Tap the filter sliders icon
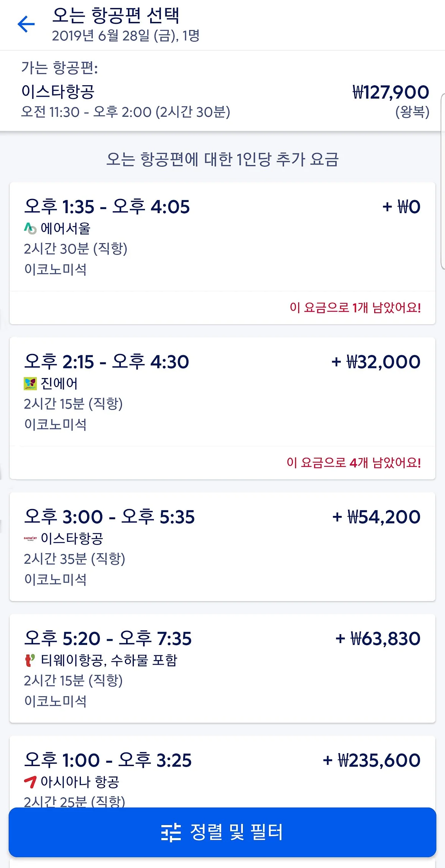 [171, 832]
